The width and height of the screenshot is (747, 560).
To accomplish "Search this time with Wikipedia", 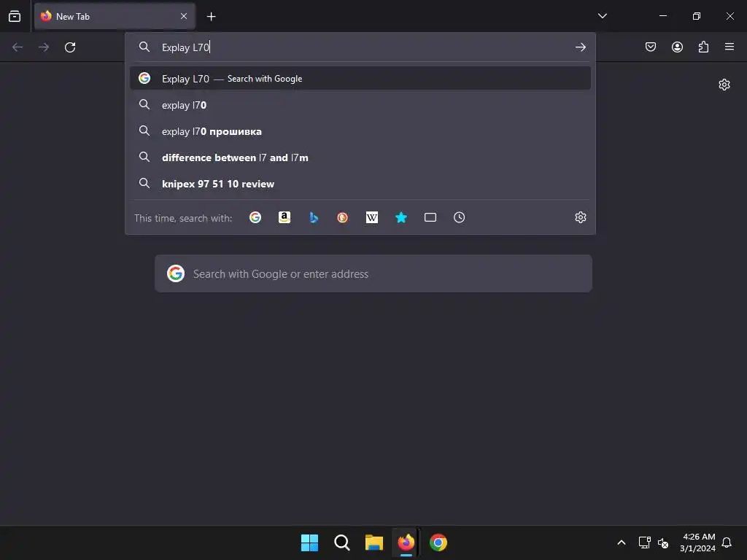I will point(371,217).
